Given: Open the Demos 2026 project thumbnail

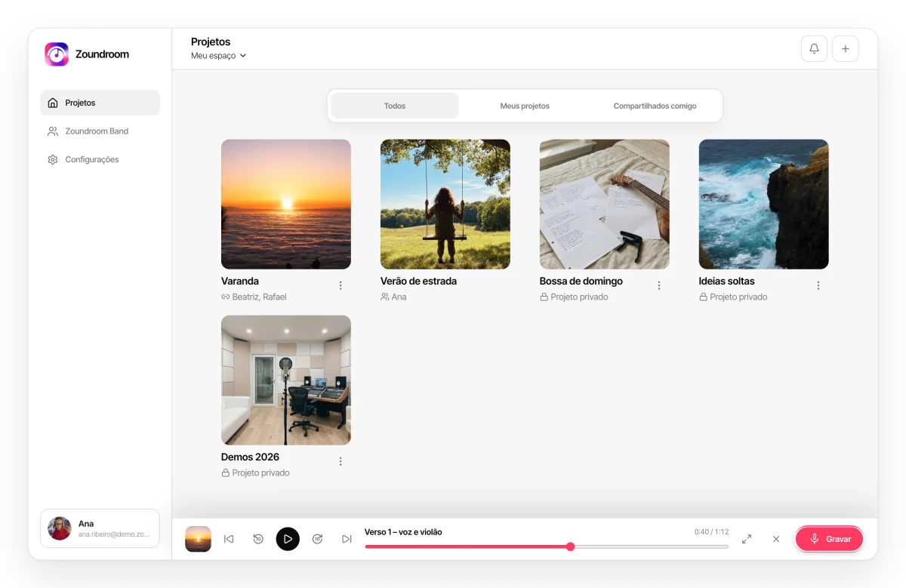Looking at the screenshot, I should 286,380.
